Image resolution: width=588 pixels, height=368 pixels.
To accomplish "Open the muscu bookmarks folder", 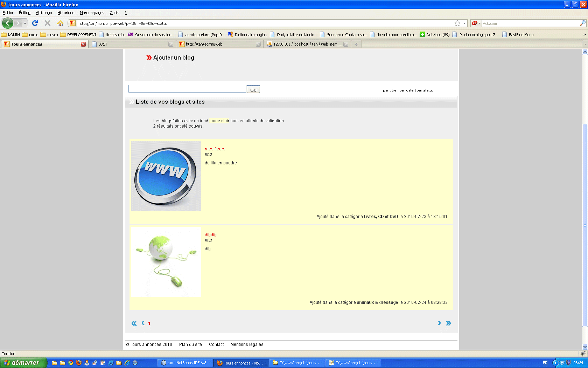I will click(49, 35).
